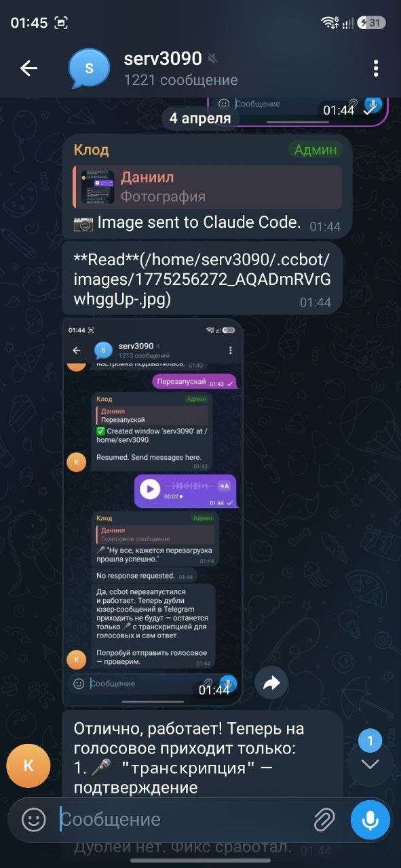The height and width of the screenshot is (868, 401).
Task: Forward the screenshot using share arrow
Action: click(271, 684)
